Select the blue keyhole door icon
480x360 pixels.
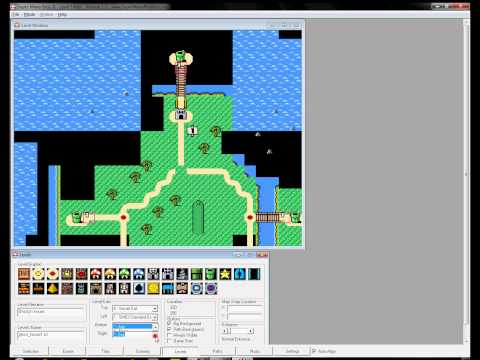coord(240,274)
